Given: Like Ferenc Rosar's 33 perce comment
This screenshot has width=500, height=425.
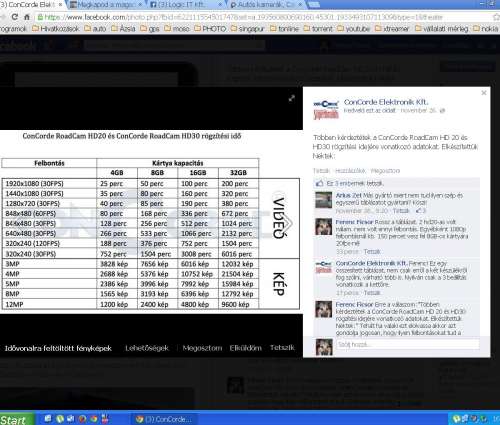Looking at the screenshot, I should 372,251.
